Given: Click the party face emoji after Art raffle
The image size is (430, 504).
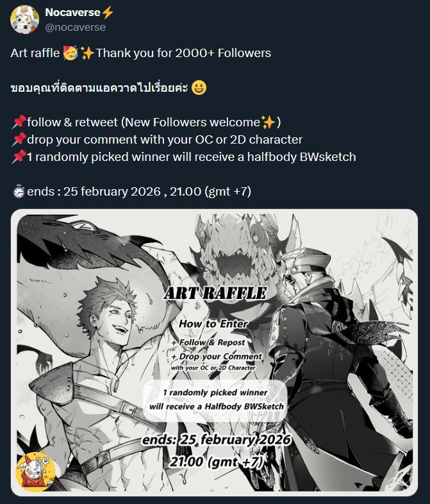Looking at the screenshot, I should pyautogui.click(x=70, y=53).
